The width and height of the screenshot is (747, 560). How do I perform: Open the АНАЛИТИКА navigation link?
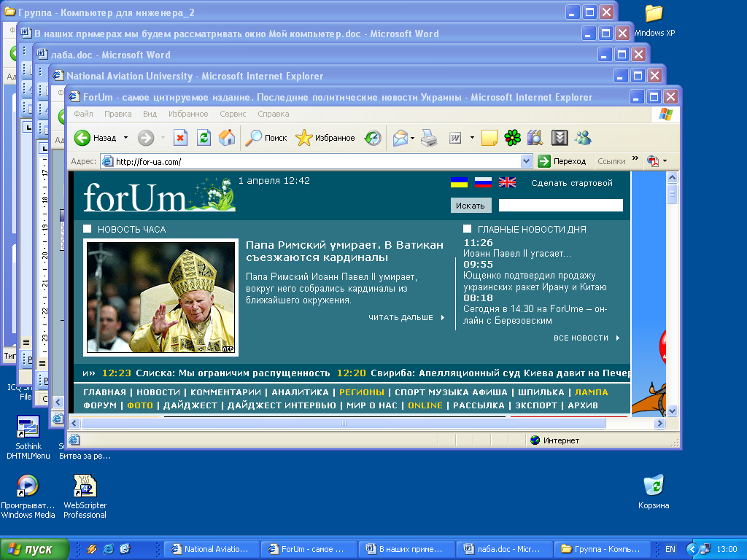click(x=300, y=392)
